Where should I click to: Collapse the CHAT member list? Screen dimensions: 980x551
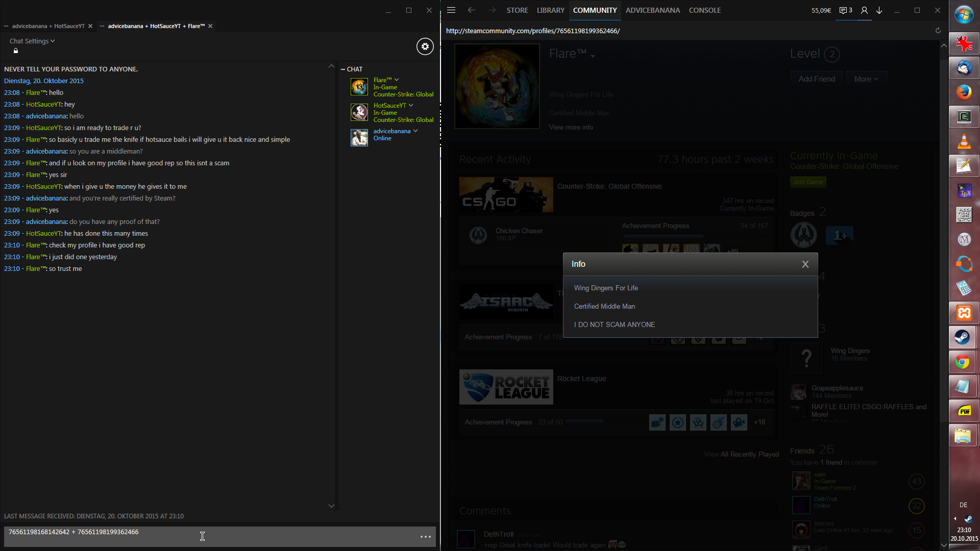tap(344, 69)
